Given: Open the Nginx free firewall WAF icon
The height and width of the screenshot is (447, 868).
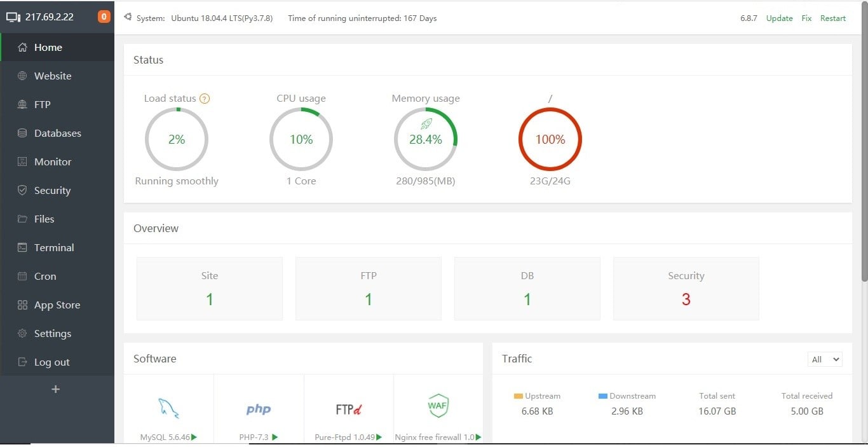Looking at the screenshot, I should [438, 406].
